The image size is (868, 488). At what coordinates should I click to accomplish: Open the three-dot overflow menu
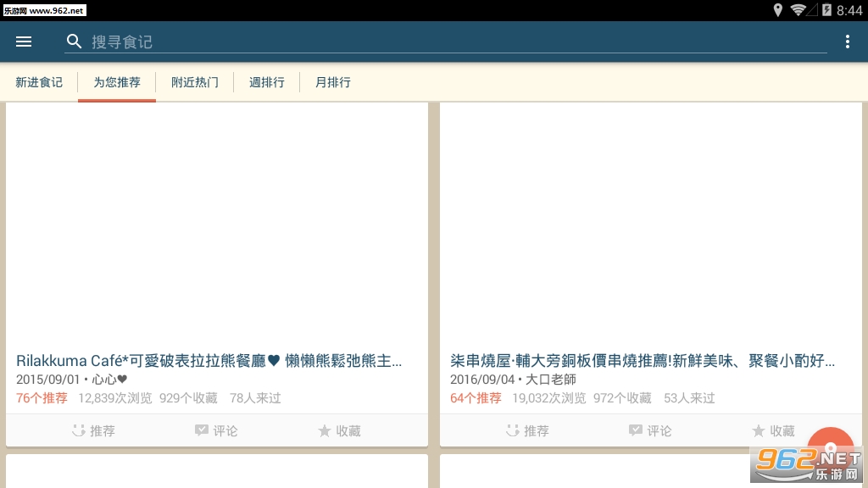click(x=847, y=42)
